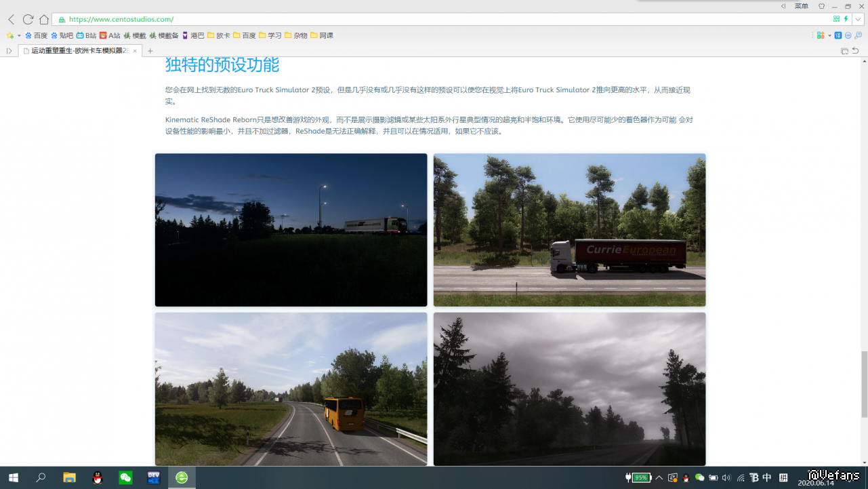
Task: Open the 菜单 menu
Action: click(x=802, y=6)
